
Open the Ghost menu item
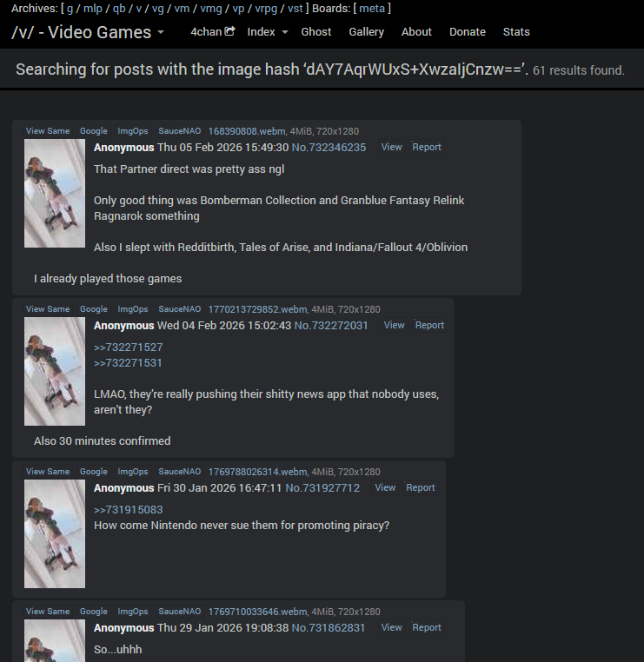pos(315,31)
